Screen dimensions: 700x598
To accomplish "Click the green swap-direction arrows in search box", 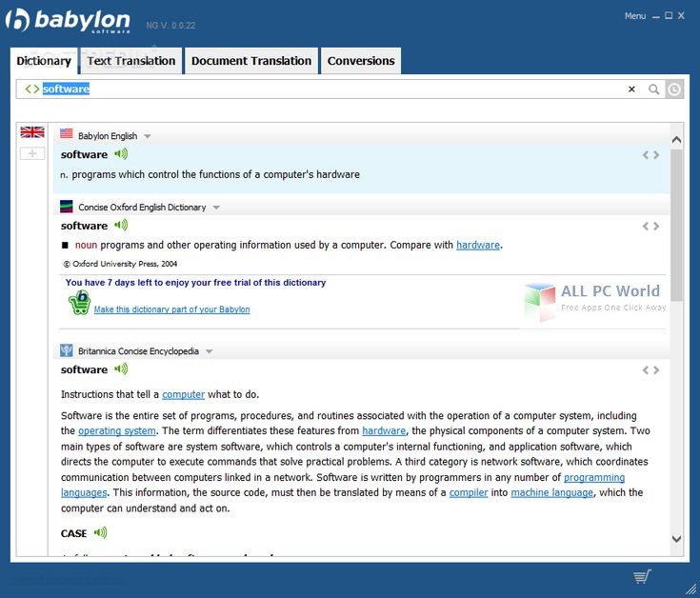I will (x=32, y=90).
